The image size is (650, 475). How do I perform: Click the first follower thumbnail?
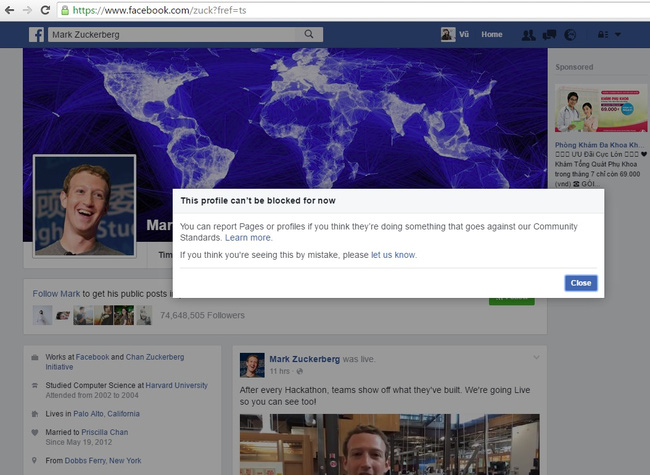coord(42,315)
